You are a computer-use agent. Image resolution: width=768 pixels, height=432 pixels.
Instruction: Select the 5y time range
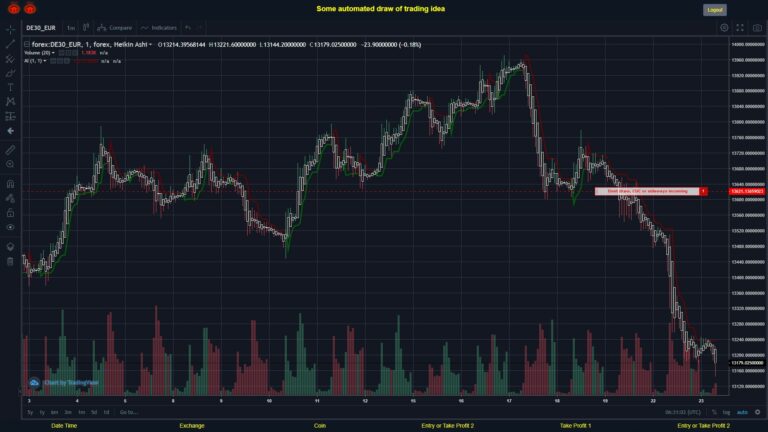pos(30,412)
